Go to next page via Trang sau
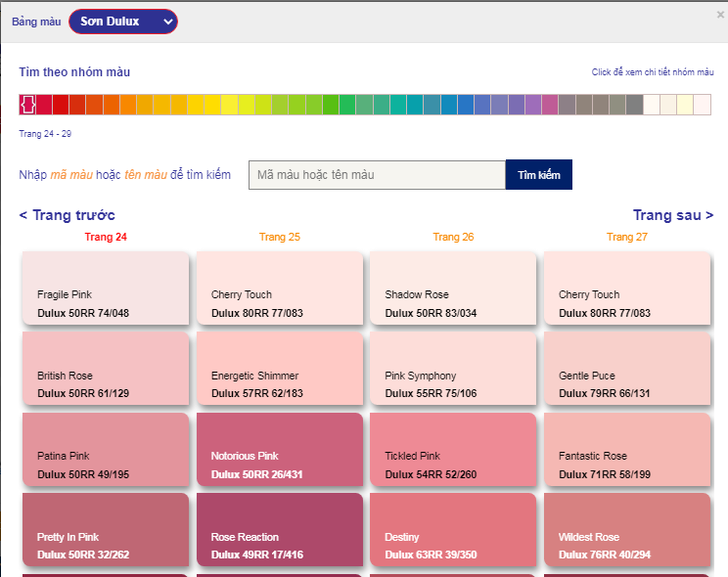The width and height of the screenshot is (728, 577). coord(673,215)
